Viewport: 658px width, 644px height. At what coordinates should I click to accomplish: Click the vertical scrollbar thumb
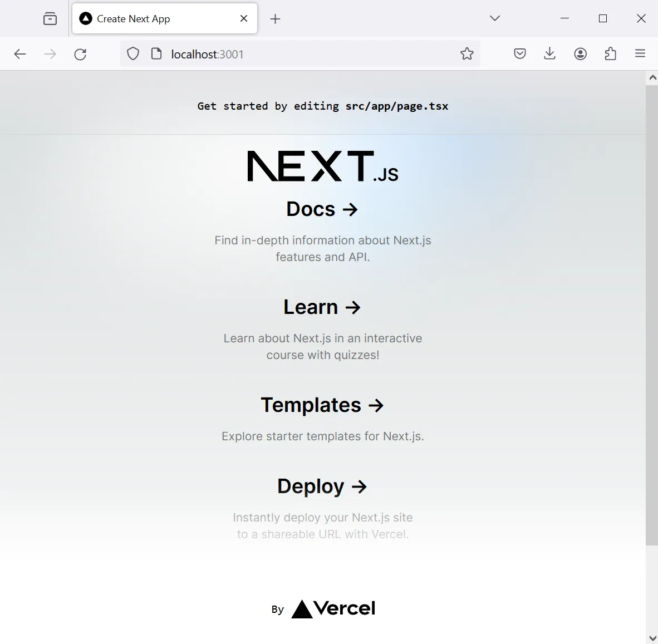[x=652, y=314]
